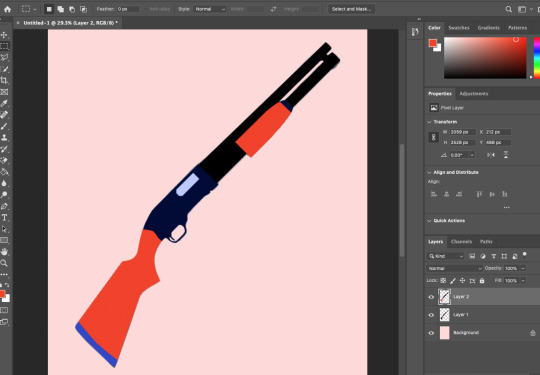Select the Pen tool

pyautogui.click(x=4, y=206)
